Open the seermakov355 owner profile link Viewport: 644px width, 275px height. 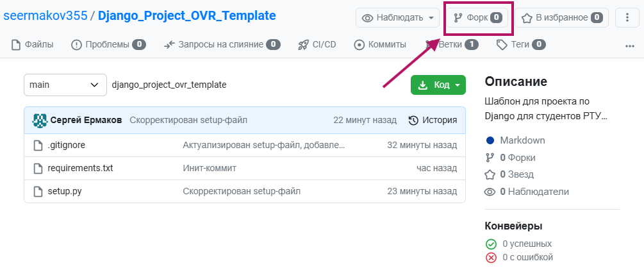(45, 16)
